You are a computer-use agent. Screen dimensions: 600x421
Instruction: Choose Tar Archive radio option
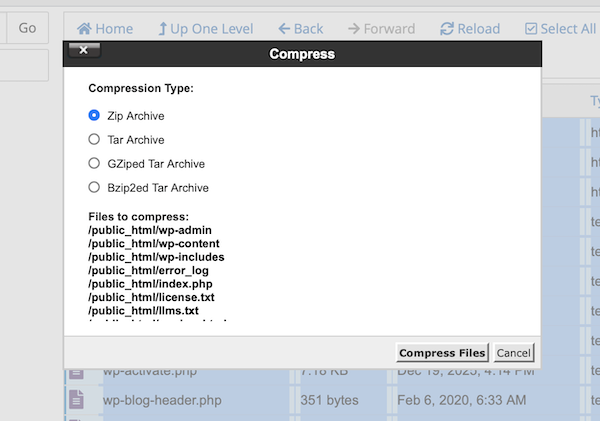95,140
